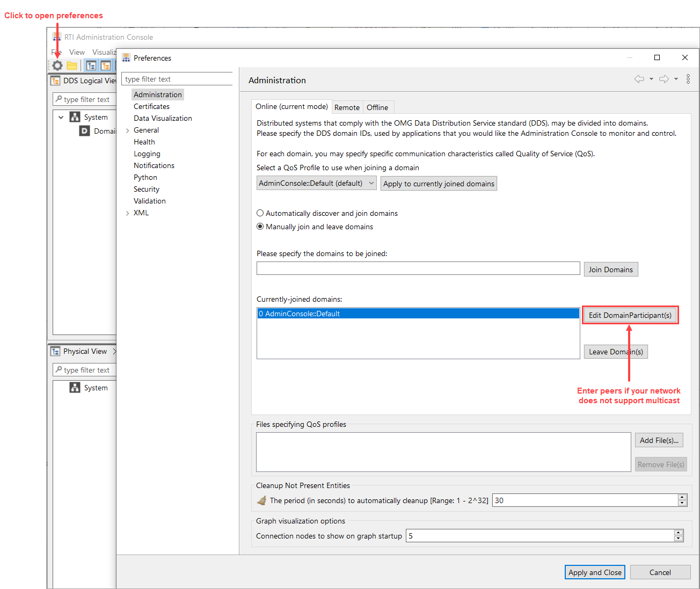Click the cleanup period value field
The height and width of the screenshot is (589, 700).
click(x=585, y=500)
